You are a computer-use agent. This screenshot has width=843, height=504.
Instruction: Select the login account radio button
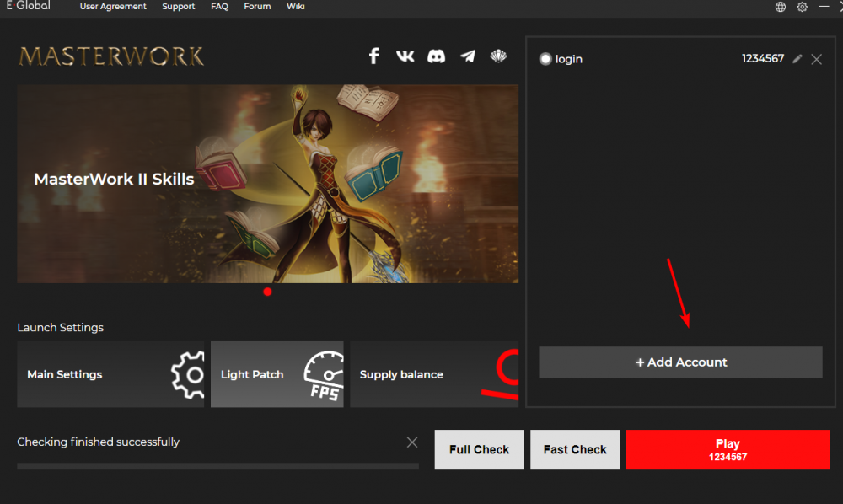545,59
